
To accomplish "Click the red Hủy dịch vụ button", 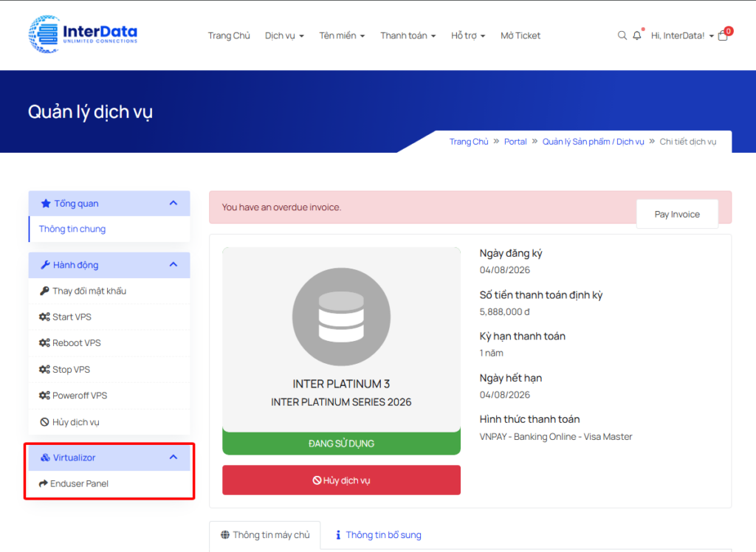I will (341, 480).
